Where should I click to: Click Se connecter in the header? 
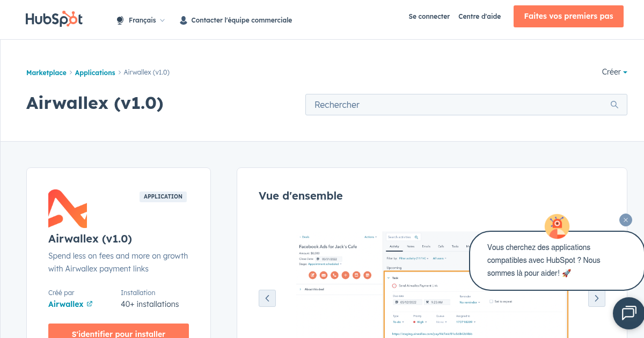(429, 17)
